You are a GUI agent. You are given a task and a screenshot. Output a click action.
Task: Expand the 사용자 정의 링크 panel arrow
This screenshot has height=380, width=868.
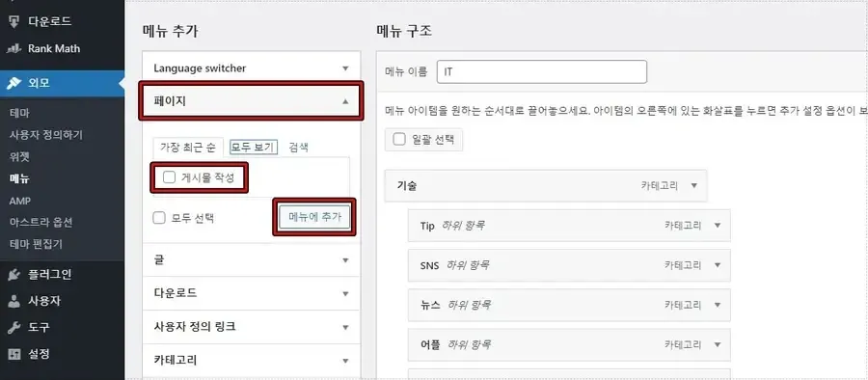click(x=345, y=327)
